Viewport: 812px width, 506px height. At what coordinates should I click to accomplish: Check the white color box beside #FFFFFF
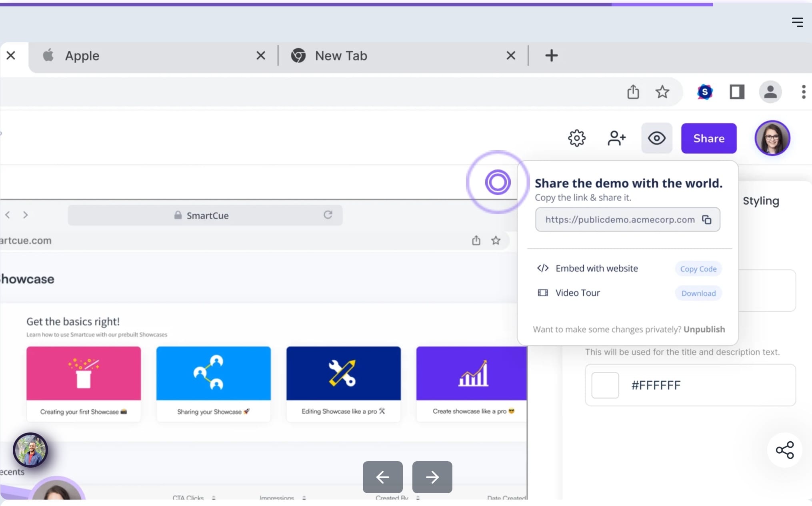605,385
